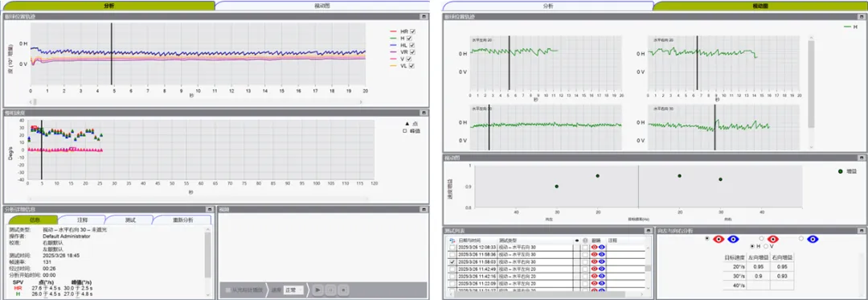Collapse the slow phase velocity panel

(x=424, y=112)
